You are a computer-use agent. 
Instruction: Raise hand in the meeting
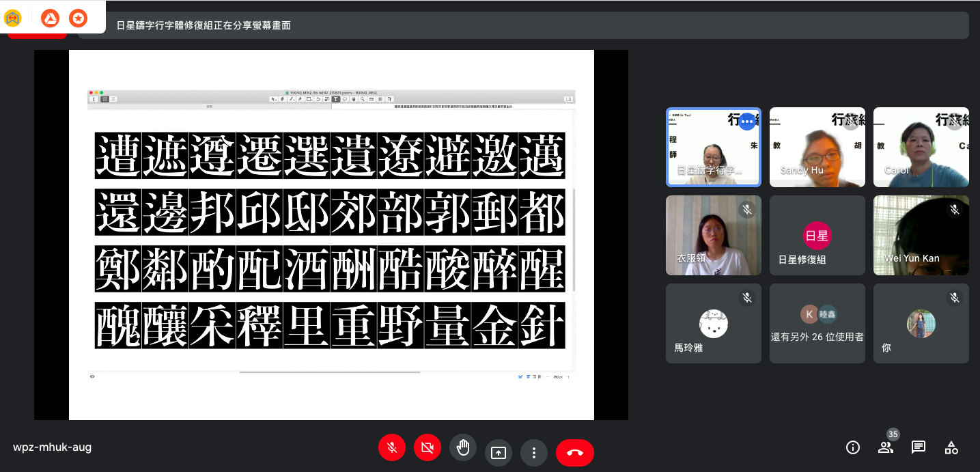coord(463,448)
